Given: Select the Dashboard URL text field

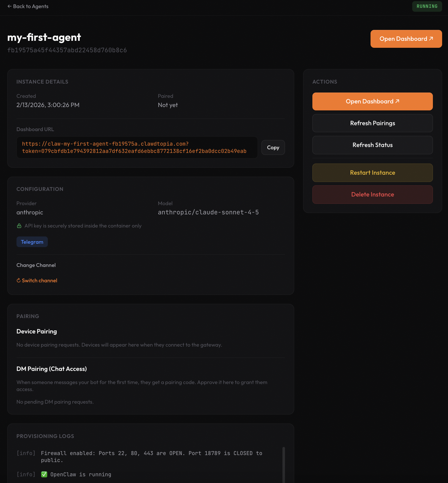Looking at the screenshot, I should (x=137, y=147).
